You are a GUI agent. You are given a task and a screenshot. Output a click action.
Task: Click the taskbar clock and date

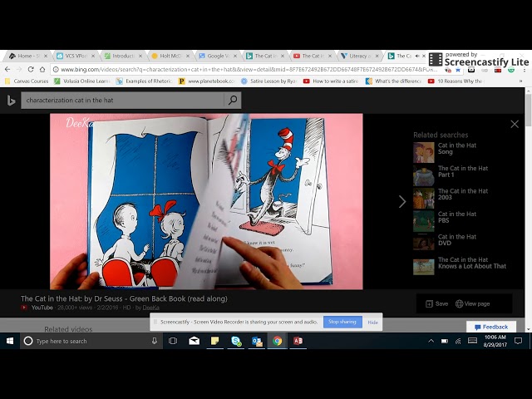click(x=495, y=341)
